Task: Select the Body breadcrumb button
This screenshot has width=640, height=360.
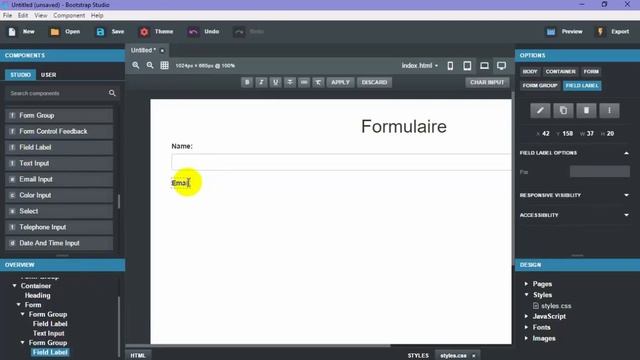Action: click(530, 71)
